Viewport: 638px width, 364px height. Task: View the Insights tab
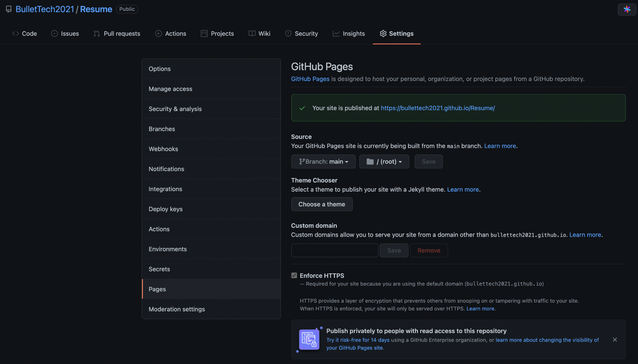tap(349, 33)
